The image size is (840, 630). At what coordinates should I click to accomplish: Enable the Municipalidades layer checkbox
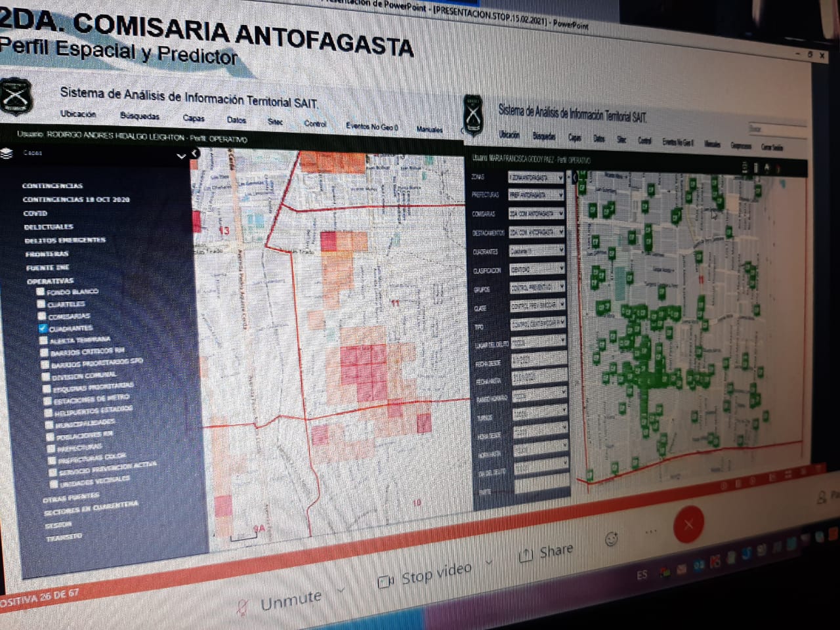point(50,425)
